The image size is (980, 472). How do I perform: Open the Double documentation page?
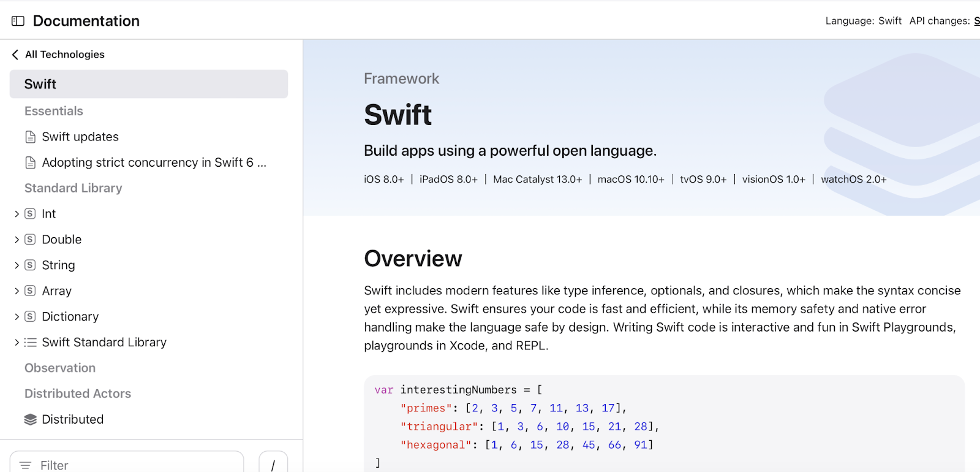pyautogui.click(x=62, y=240)
